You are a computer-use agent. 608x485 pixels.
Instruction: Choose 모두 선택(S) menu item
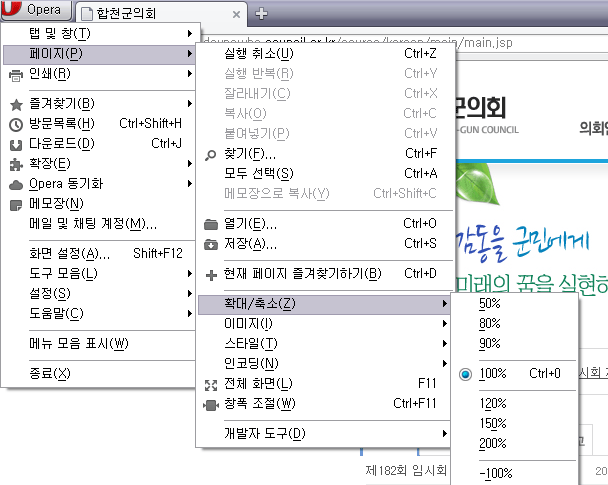tap(325, 173)
